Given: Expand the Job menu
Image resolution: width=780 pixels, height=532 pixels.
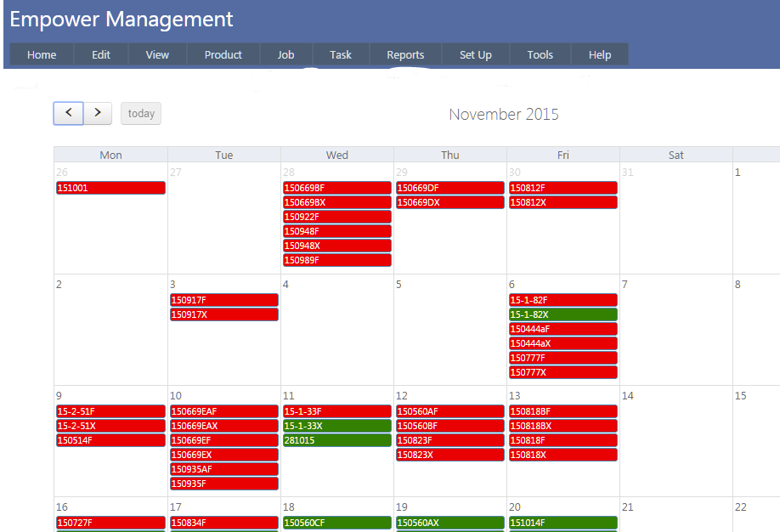Looking at the screenshot, I should 285,54.
